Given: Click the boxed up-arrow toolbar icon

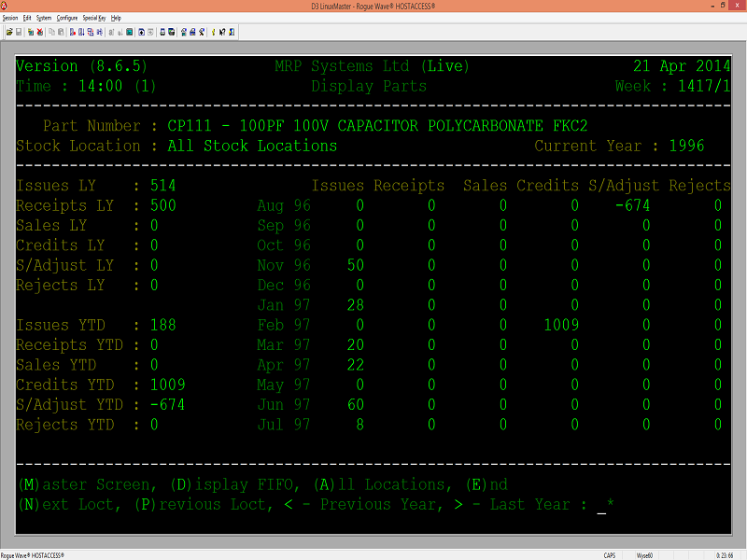Looking at the screenshot, I should click(x=141, y=32).
